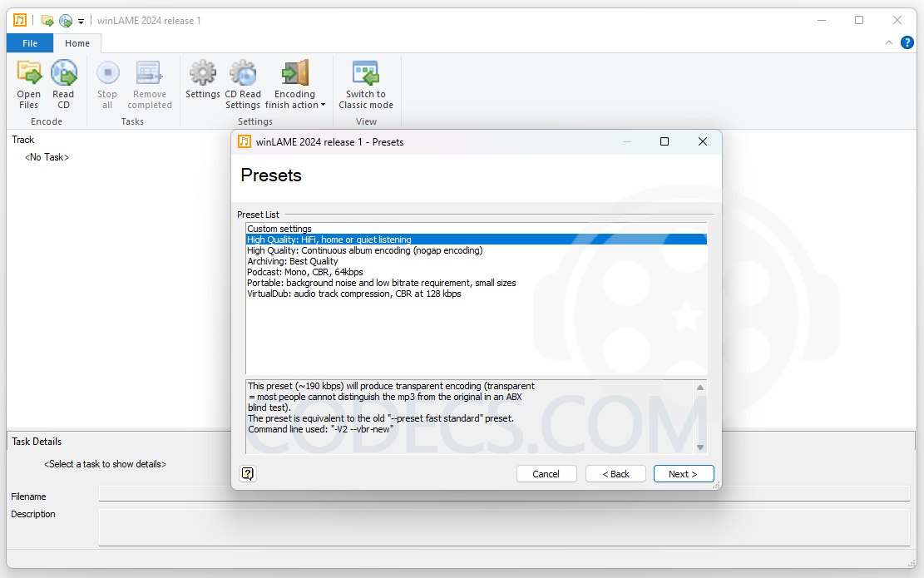Select Portable background noise preset
Image resolution: width=924 pixels, height=578 pixels.
[477, 283]
